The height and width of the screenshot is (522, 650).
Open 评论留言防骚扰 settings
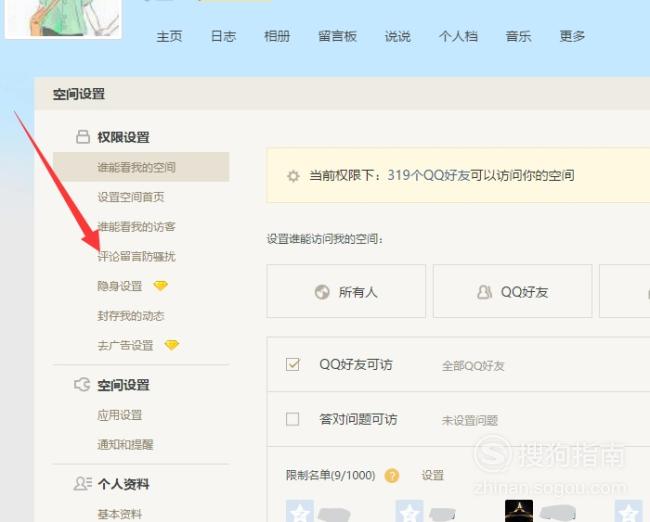136,257
